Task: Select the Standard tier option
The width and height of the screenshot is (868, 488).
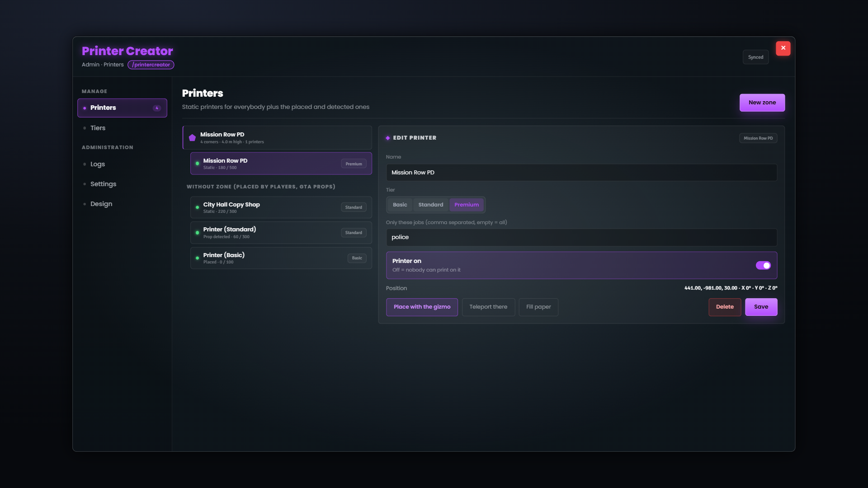Action: click(430, 205)
